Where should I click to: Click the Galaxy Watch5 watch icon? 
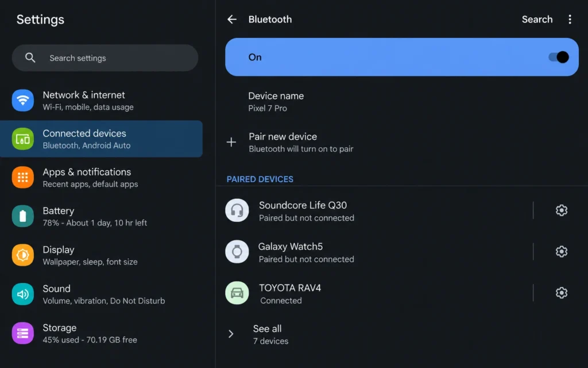pyautogui.click(x=237, y=252)
